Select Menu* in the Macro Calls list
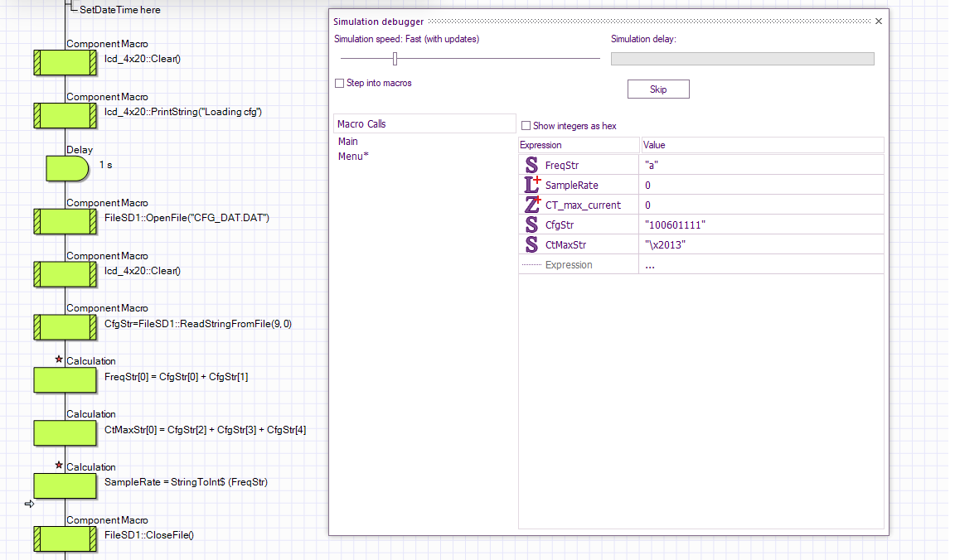955x560 pixels. coord(353,156)
